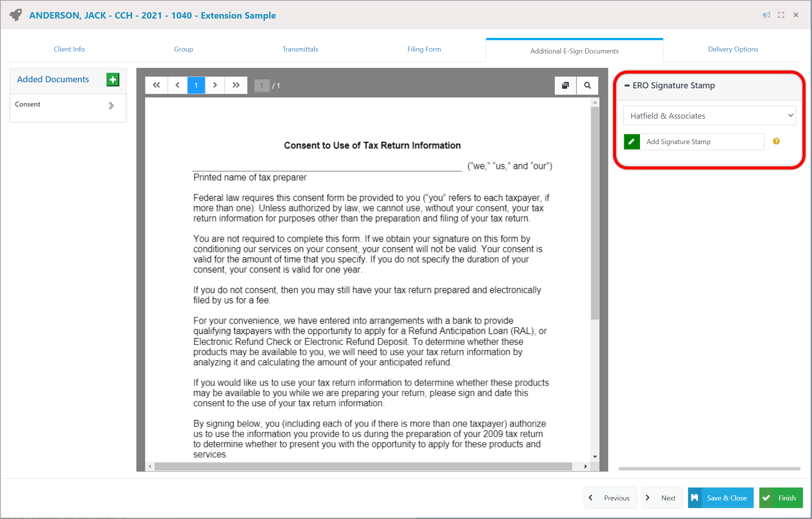Click the copy/duplicate page icon

click(565, 85)
